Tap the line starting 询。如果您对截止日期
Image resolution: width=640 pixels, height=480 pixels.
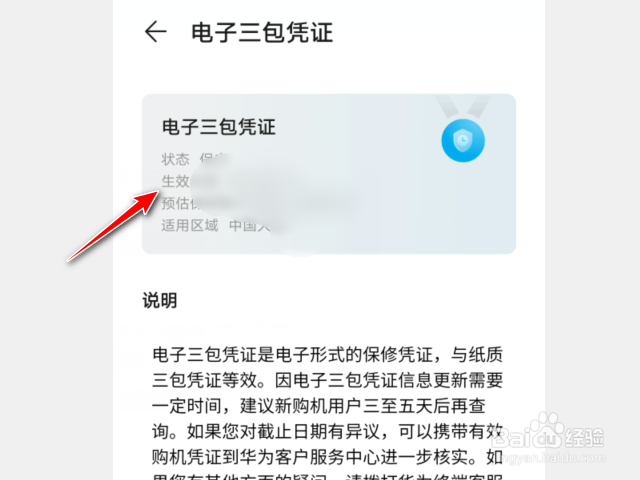pos(327,431)
